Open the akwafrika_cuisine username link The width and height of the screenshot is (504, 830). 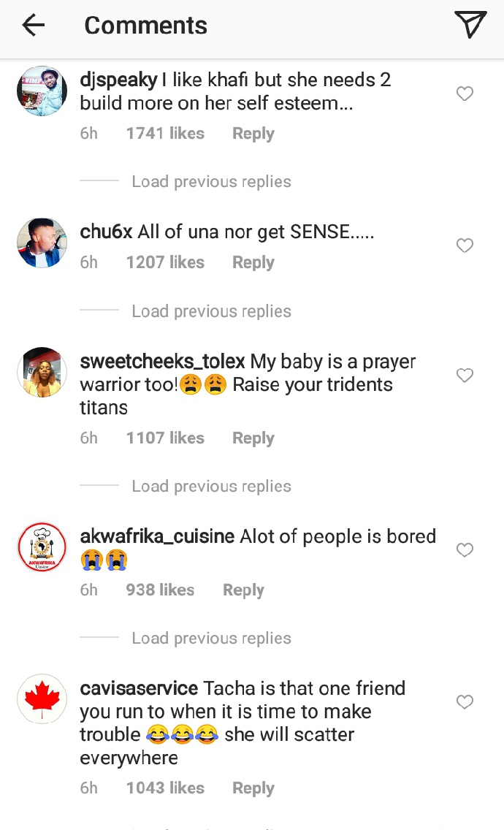pos(157,537)
